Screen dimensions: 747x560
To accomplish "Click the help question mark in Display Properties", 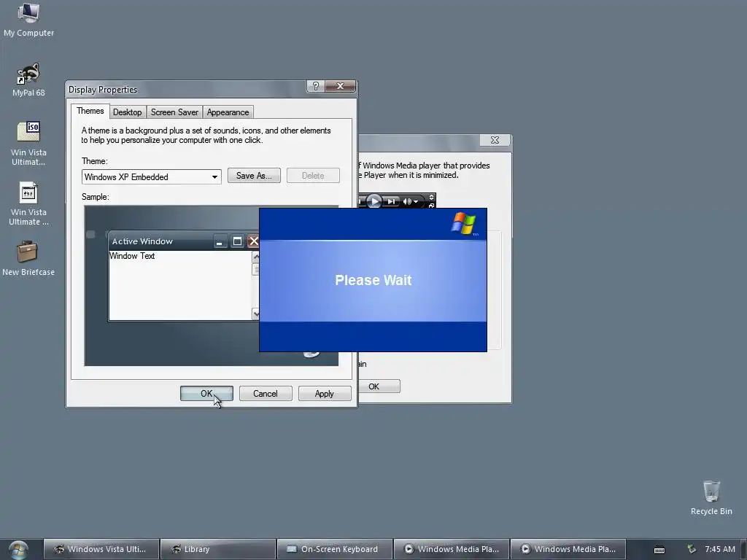I will 315,86.
